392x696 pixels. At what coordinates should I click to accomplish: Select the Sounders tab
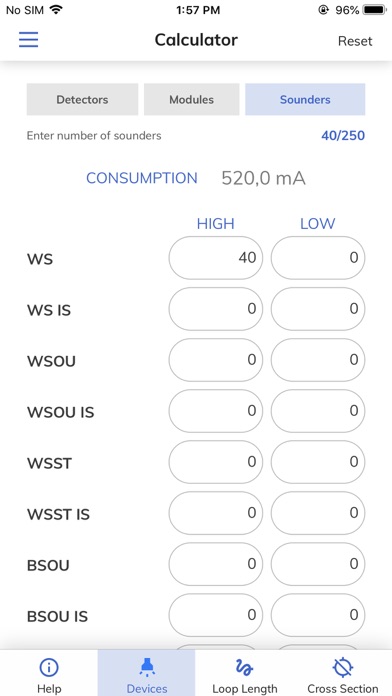pyautogui.click(x=305, y=99)
